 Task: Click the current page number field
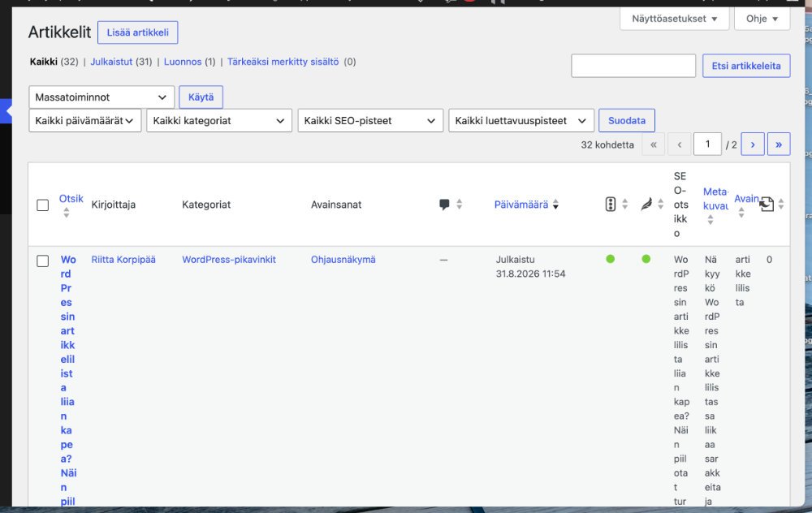tap(707, 144)
